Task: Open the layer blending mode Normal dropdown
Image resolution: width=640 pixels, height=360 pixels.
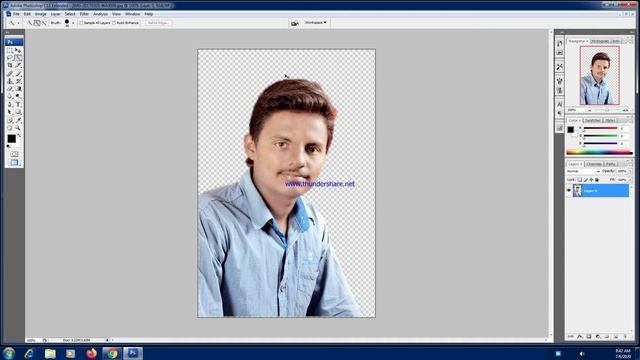Action: (x=583, y=171)
